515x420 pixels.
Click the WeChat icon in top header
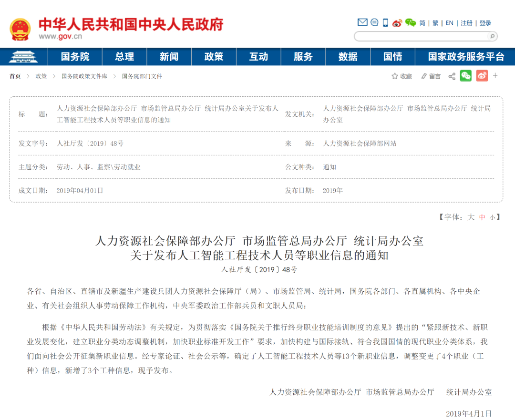point(410,22)
